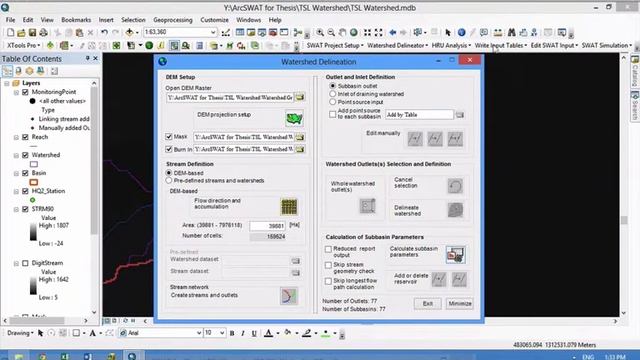Viewport: 640px width, 360px height.
Task: Open SWAT Project Setup menu
Action: tap(335, 45)
